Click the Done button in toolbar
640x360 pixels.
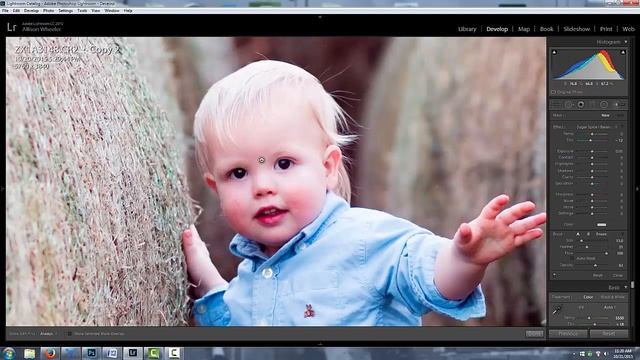(x=534, y=334)
